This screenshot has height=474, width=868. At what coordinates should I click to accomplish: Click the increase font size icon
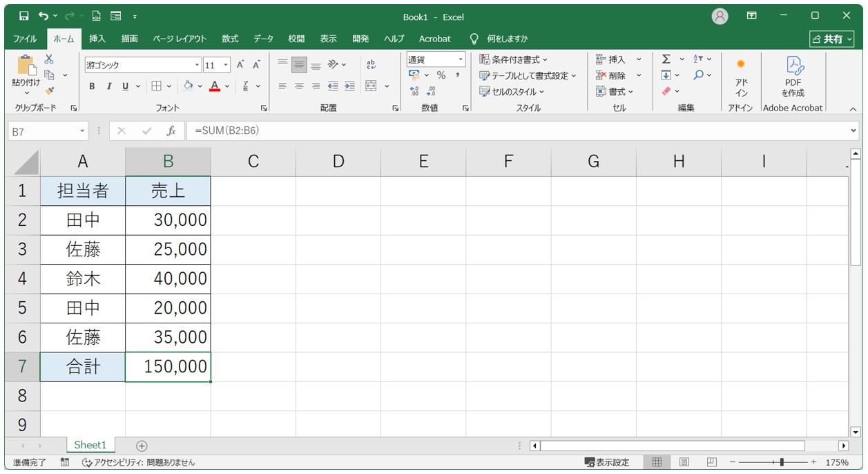click(240, 65)
